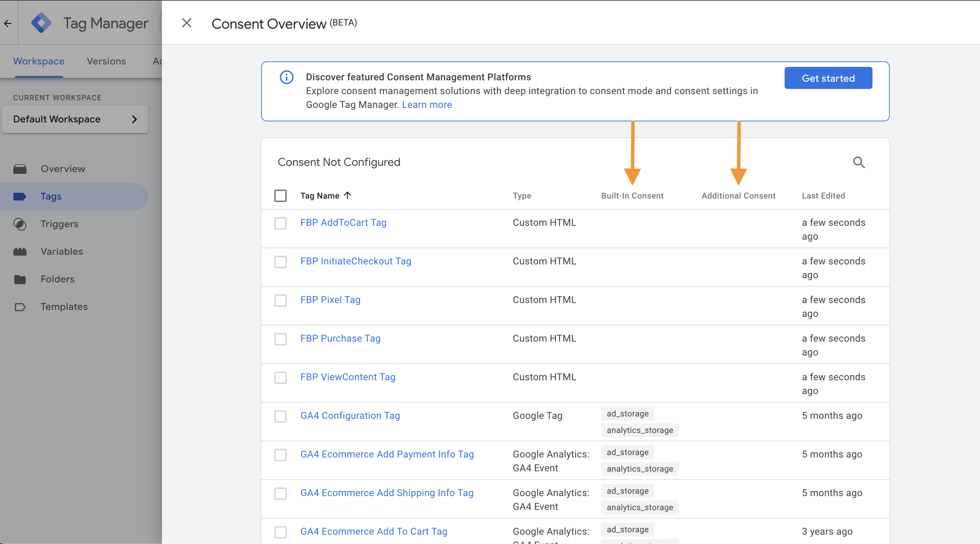Check GA4 Ecommerce Add Payment Info checkbox
980x544 pixels.
tap(280, 455)
